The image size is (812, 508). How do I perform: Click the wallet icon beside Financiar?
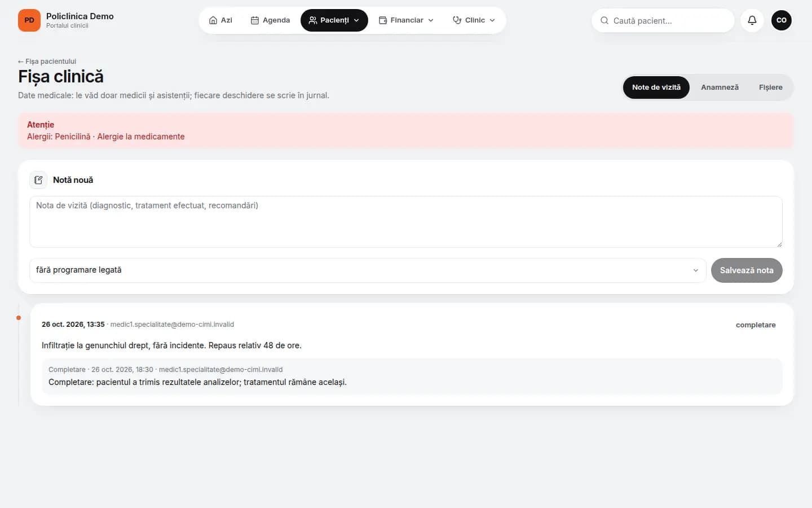383,20
